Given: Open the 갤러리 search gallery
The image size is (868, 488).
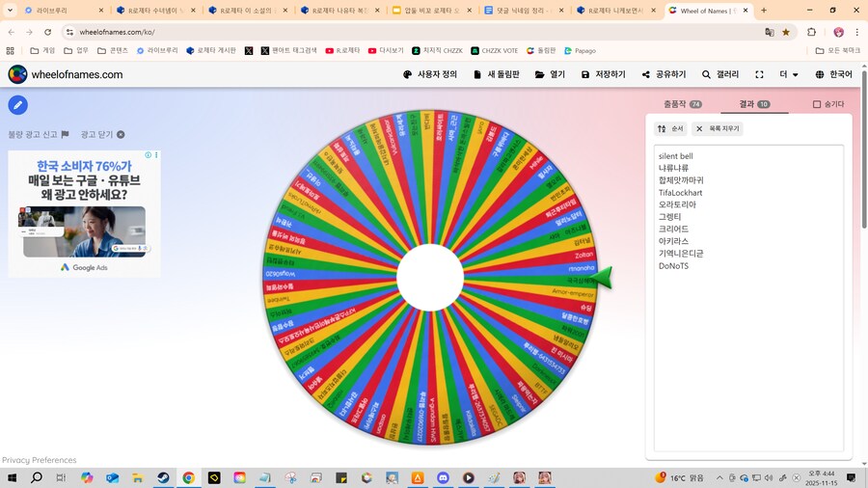Looking at the screenshot, I should pos(720,74).
